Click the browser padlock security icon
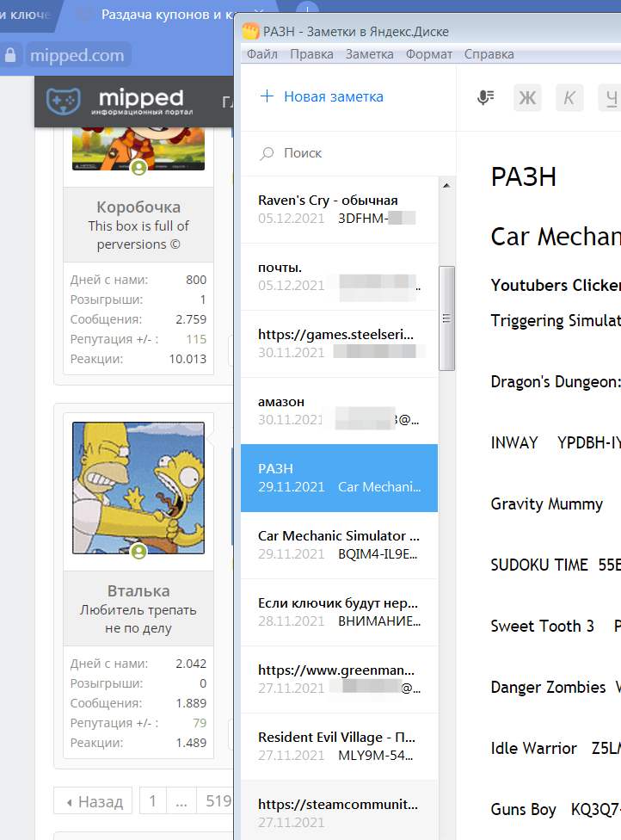621x840 pixels. coord(10,54)
